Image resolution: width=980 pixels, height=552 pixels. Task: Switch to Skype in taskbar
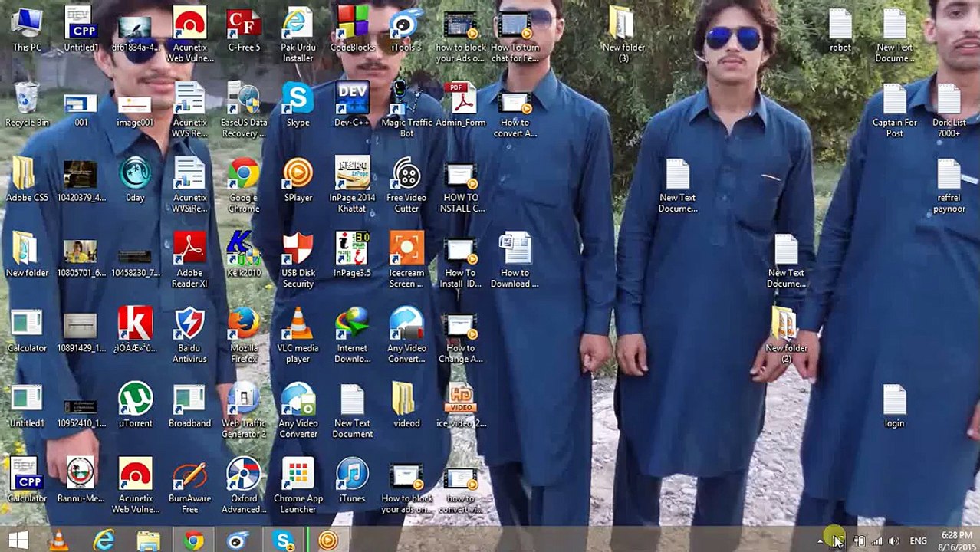tap(284, 540)
